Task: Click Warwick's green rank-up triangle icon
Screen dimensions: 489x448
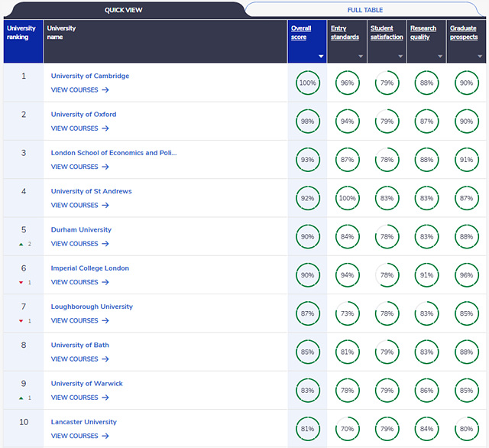Action: click(21, 398)
